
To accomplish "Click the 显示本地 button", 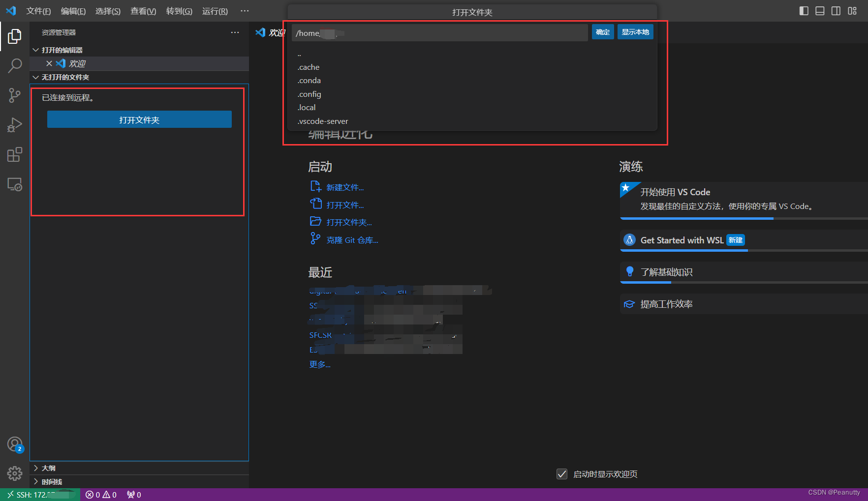I will (635, 32).
